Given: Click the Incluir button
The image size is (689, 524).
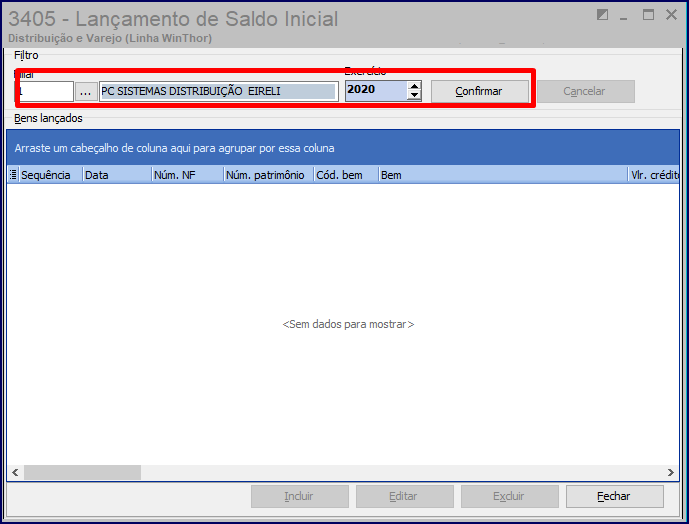Looking at the screenshot, I should (x=300, y=496).
